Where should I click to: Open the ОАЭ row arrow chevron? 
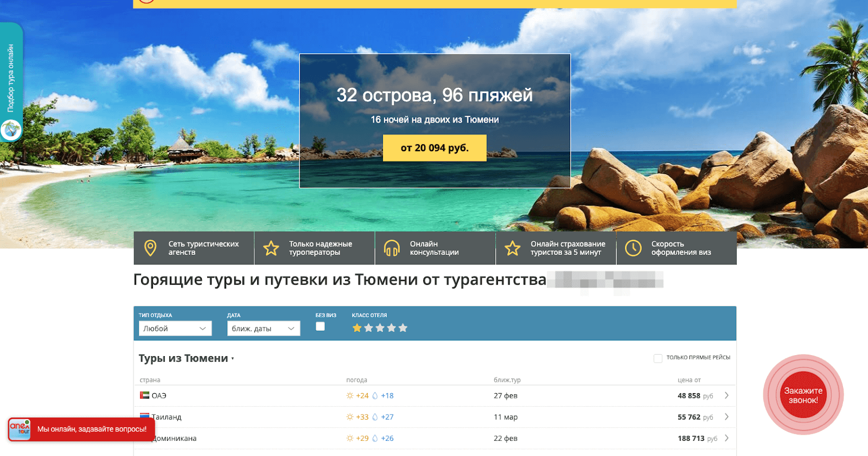click(x=726, y=396)
